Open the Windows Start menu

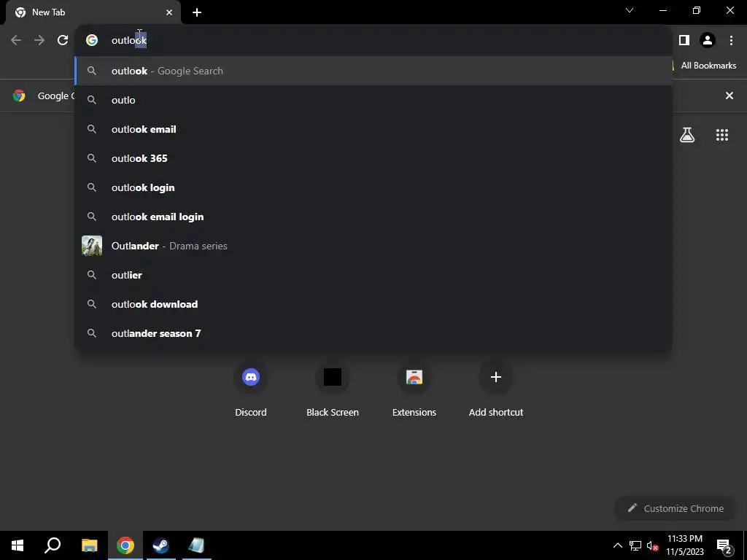click(x=18, y=545)
